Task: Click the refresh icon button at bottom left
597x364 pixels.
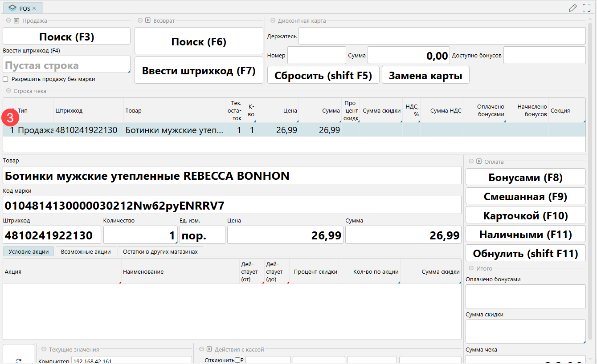Action: (x=18, y=360)
